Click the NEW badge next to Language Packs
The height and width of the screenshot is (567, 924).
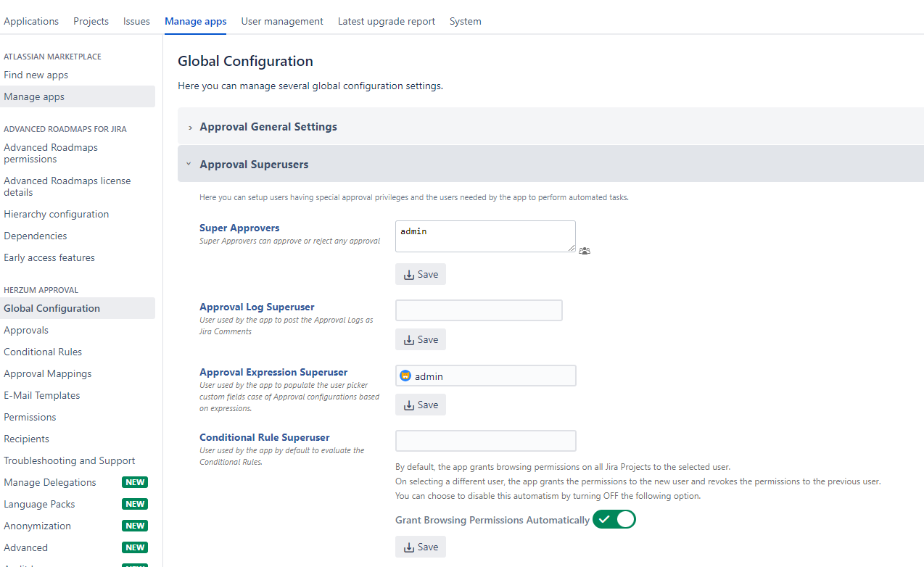[135, 504]
